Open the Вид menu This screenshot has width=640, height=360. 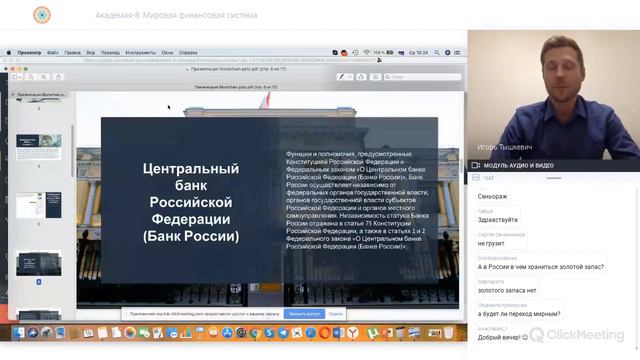pyautogui.click(x=91, y=53)
